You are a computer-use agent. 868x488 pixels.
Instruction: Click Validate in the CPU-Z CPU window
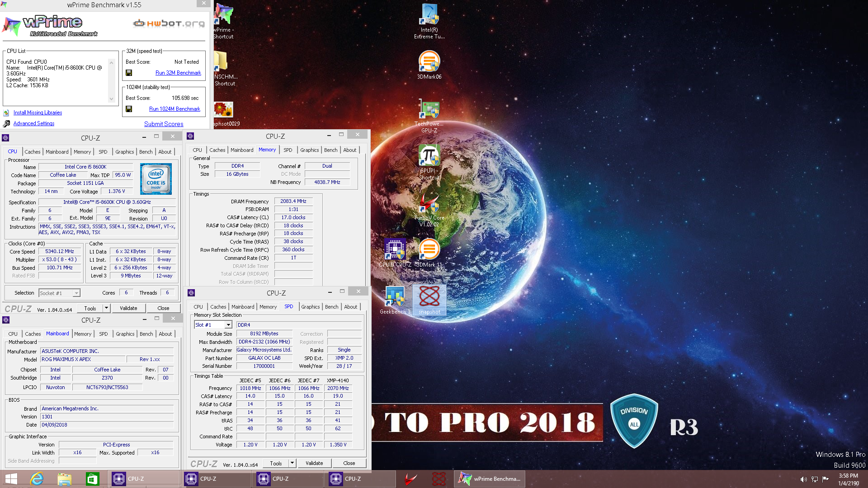[x=128, y=308]
